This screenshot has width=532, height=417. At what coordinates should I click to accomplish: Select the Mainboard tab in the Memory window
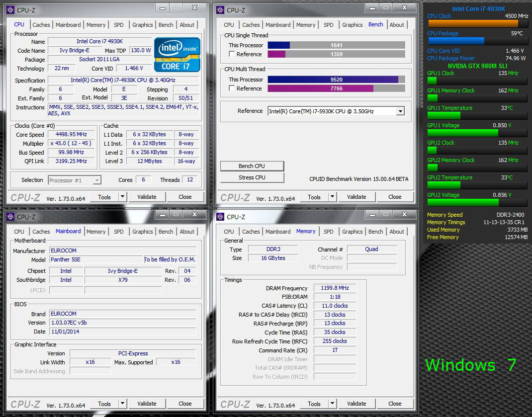278,232
